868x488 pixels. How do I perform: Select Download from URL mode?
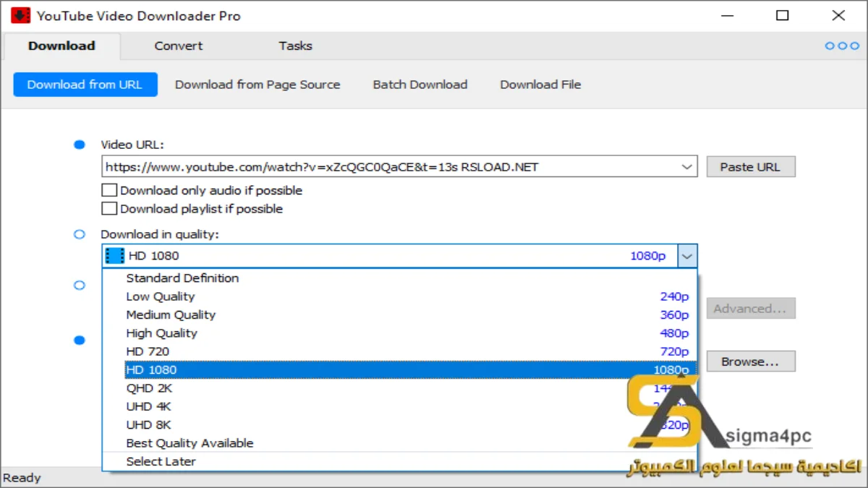point(85,85)
